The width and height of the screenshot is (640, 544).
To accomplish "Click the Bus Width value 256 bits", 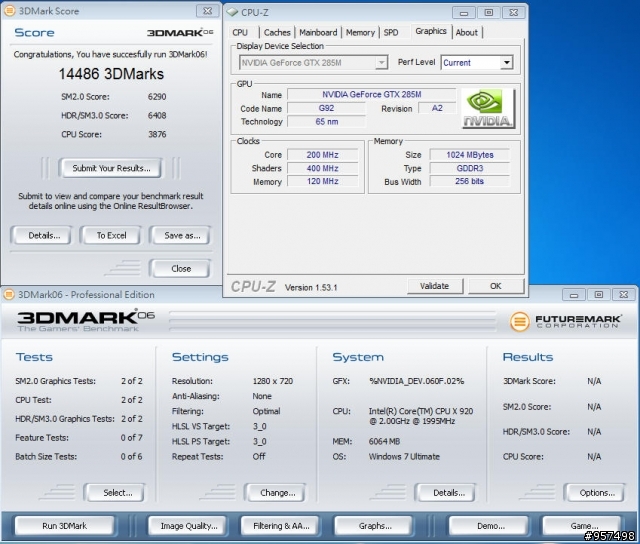I will coord(469,181).
